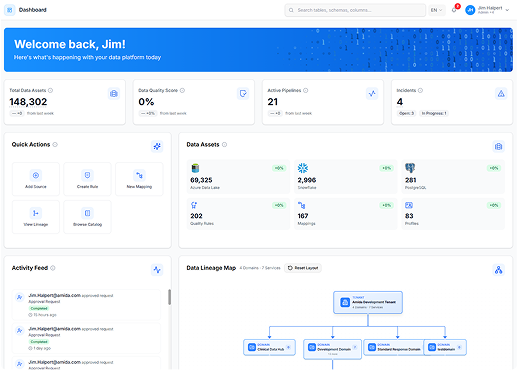
Task: Open the Profiles asset card
Action: [x=453, y=214]
